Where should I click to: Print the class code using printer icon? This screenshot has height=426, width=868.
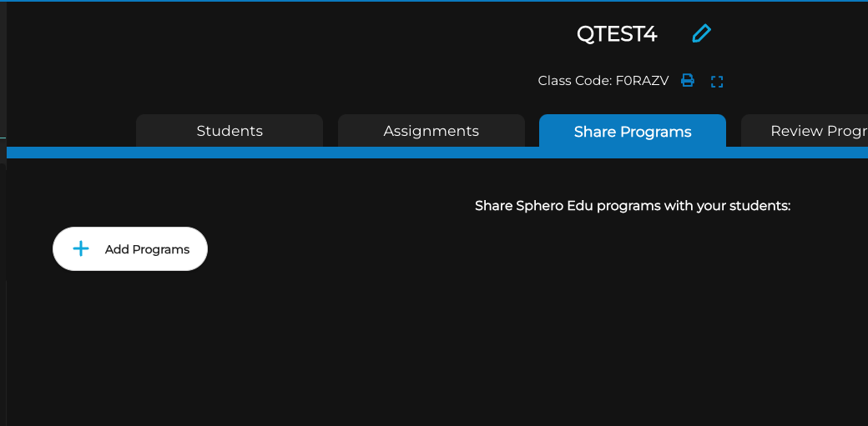pyautogui.click(x=688, y=80)
